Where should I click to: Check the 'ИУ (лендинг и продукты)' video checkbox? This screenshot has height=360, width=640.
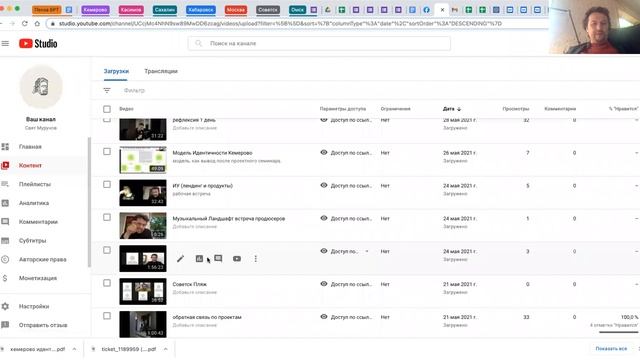[x=107, y=184]
